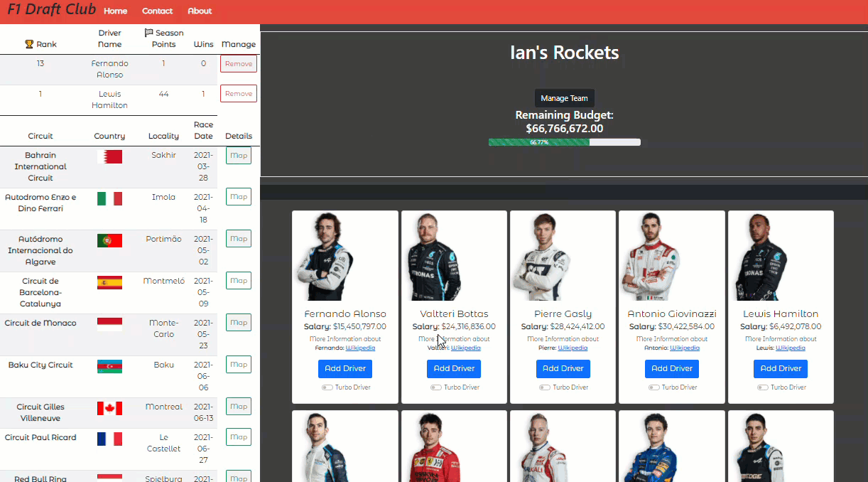Click Valtteri Bottas's driver photo
This screenshot has width=868, height=482.
point(435,257)
